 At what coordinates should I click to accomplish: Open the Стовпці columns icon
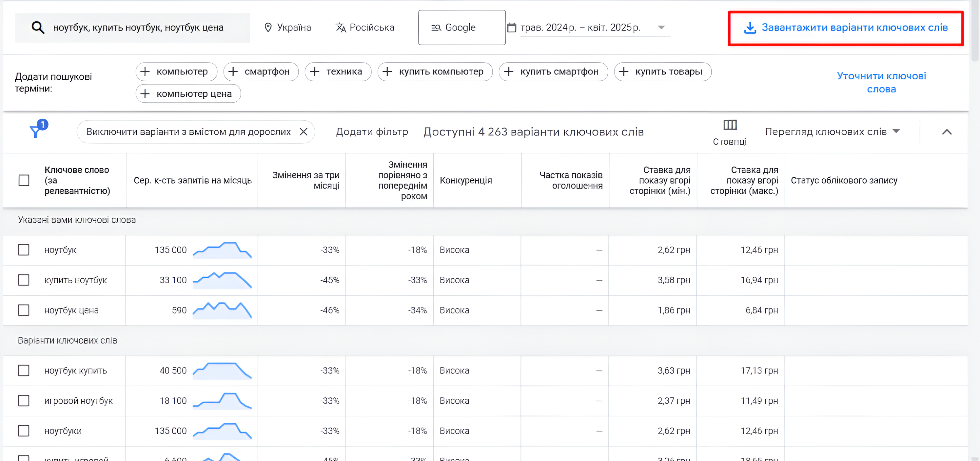click(730, 125)
